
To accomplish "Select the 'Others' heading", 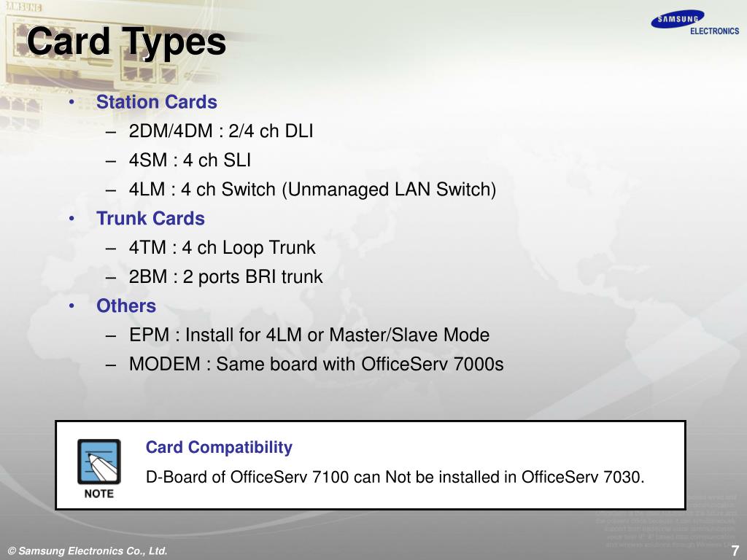I will click(126, 306).
